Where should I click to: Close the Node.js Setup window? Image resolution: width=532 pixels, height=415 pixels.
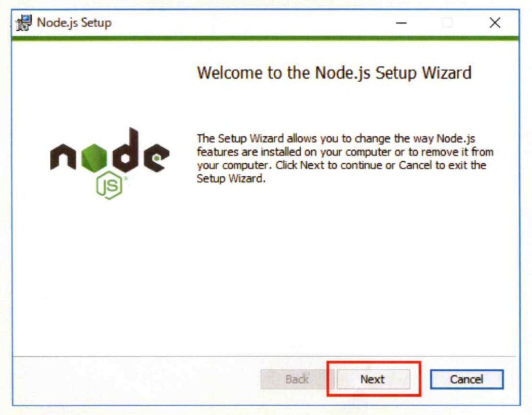[495, 23]
